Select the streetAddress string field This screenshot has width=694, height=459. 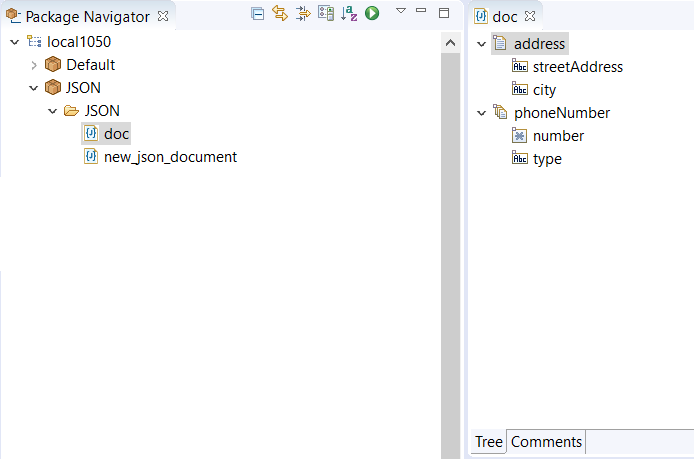point(577,67)
